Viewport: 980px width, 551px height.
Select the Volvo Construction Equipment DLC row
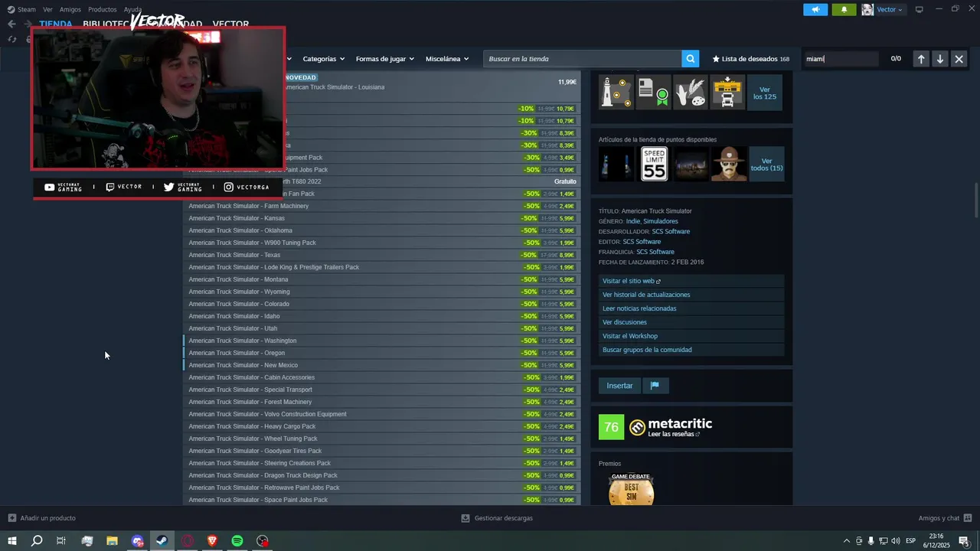(381, 414)
